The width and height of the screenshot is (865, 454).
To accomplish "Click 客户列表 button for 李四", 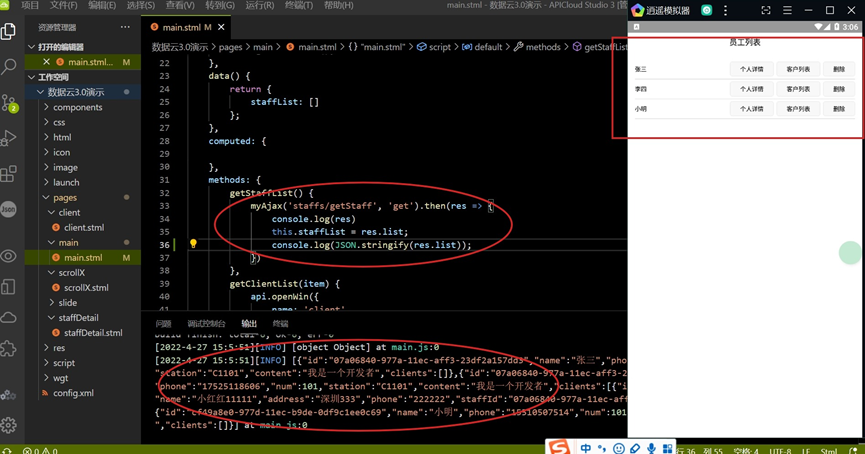I will pyautogui.click(x=798, y=89).
